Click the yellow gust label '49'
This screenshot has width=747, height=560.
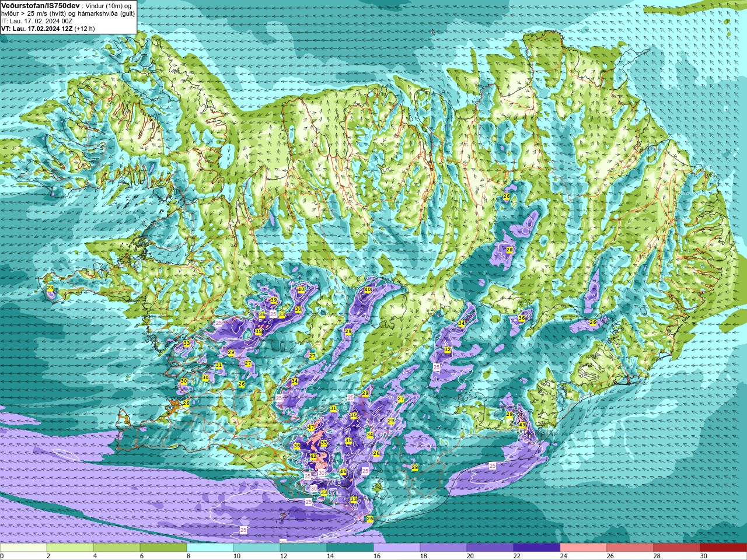coord(522,425)
